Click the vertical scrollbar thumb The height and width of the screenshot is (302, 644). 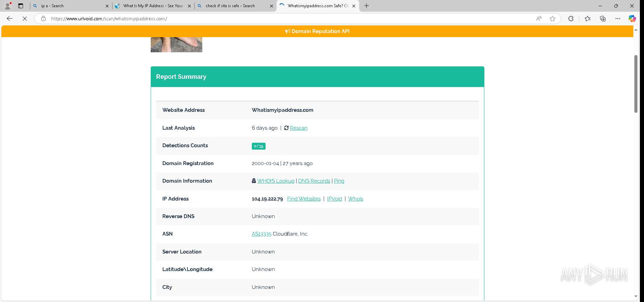[x=636, y=84]
